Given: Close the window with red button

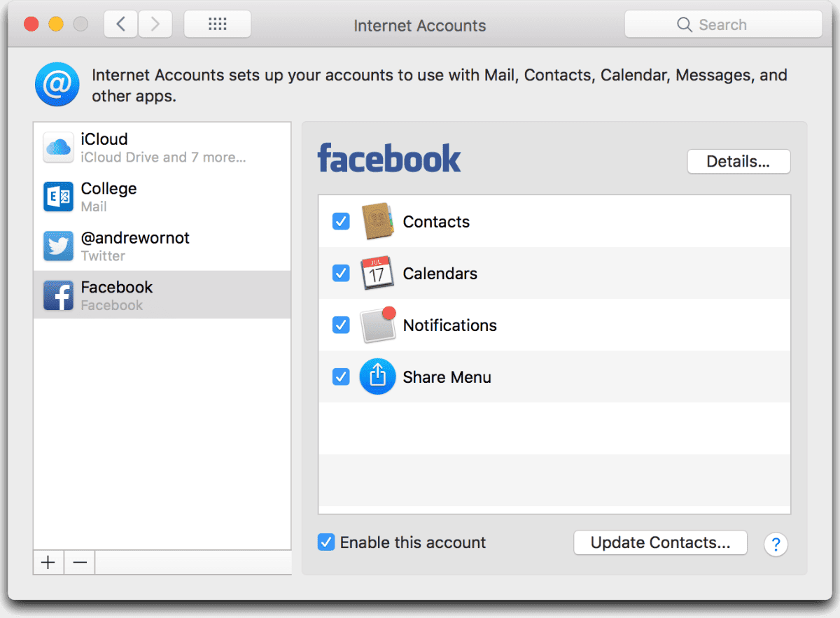Looking at the screenshot, I should (x=31, y=24).
